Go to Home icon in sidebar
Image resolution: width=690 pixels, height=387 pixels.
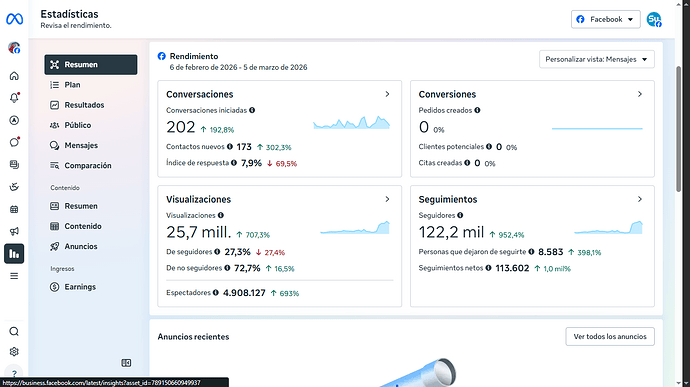point(14,76)
